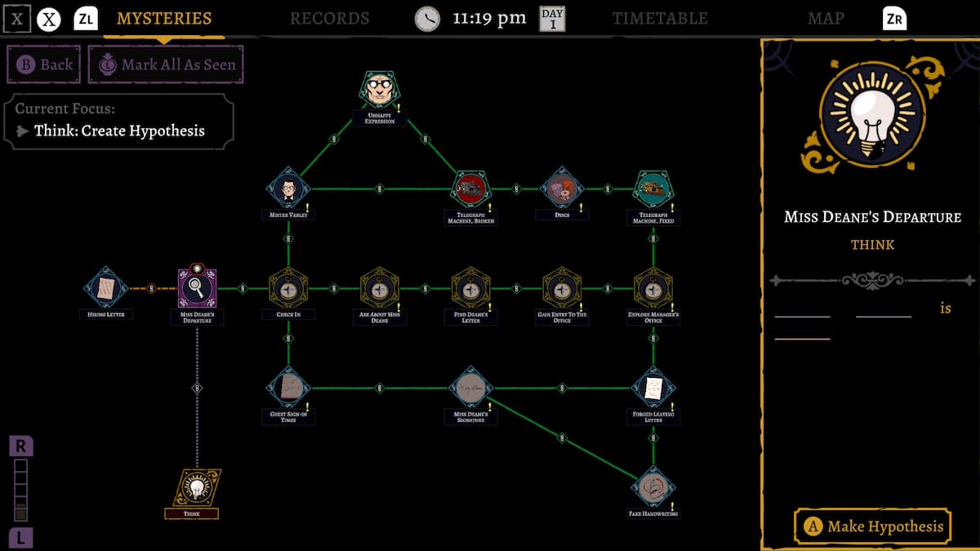980x551 pixels.
Task: Select the Find Deane's Letter node
Action: (x=470, y=288)
